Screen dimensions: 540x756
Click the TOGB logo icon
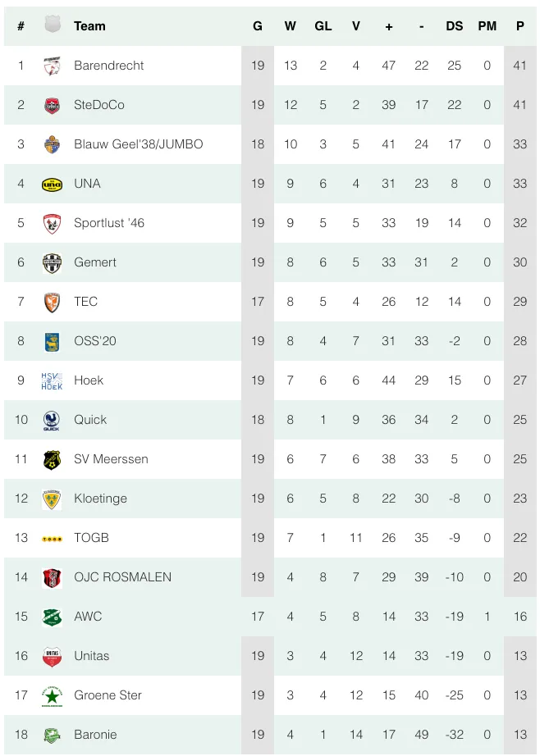pos(52,539)
